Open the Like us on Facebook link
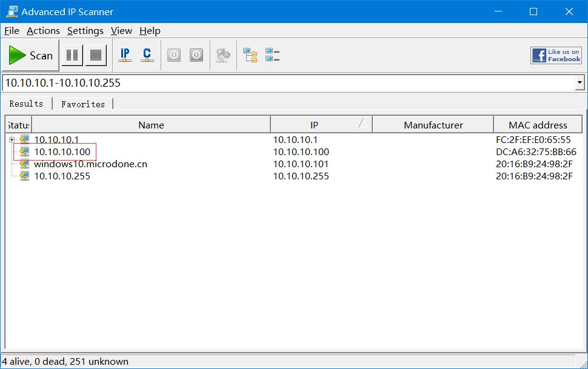The height and width of the screenshot is (369, 588). (x=556, y=56)
